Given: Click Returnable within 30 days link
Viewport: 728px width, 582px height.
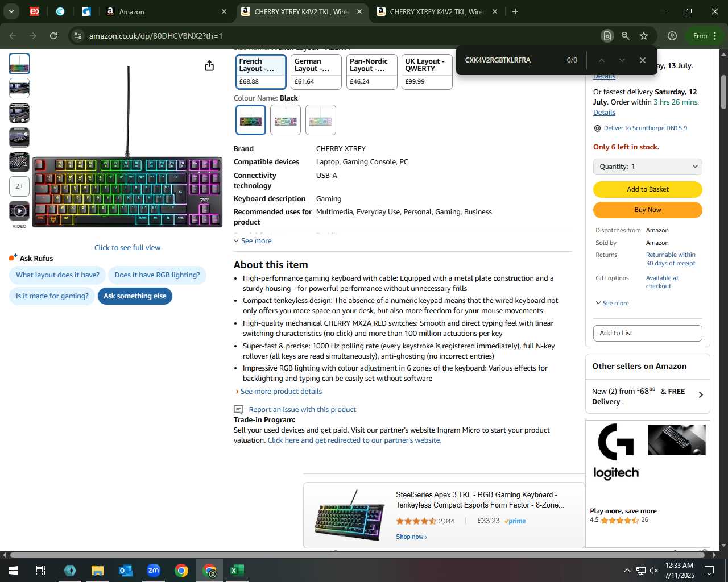Looking at the screenshot, I should (x=671, y=259).
